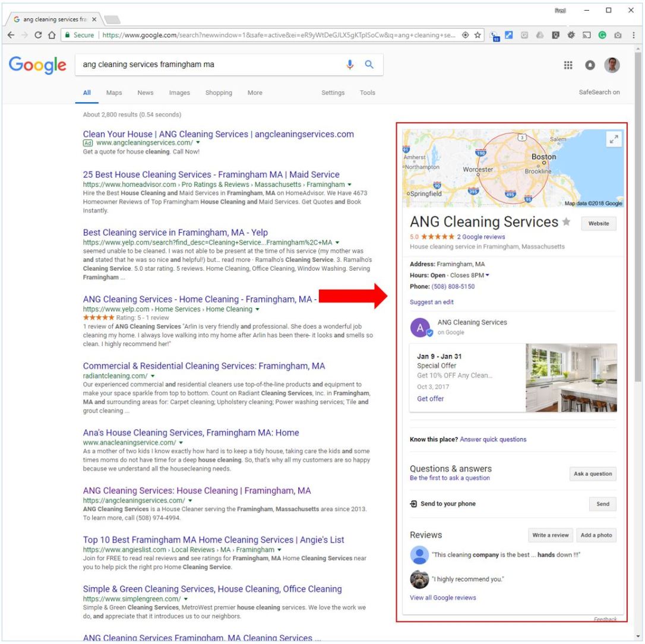Click Answer quick questions link

493,439
